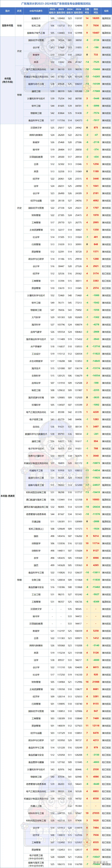The width and height of the screenshot is (112, 868).
Task: Select the 分数对比 column header
Action: click(87, 11)
